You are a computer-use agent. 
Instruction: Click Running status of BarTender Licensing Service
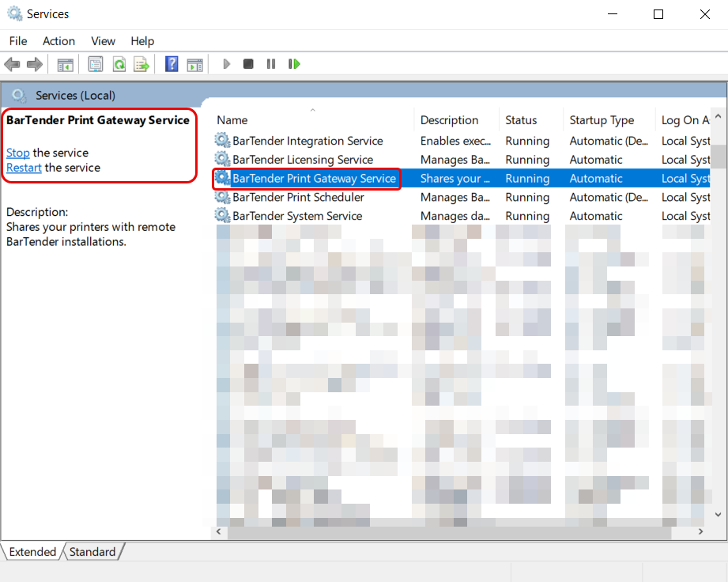(x=527, y=159)
